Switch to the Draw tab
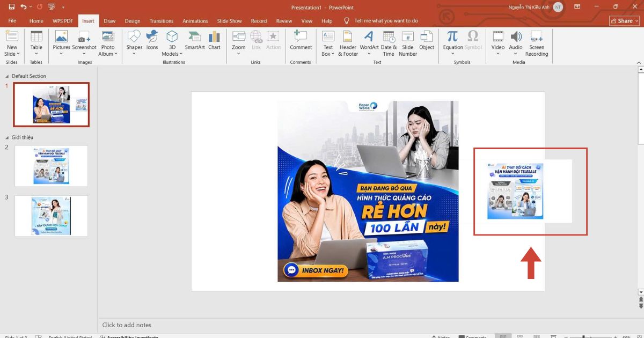The image size is (644, 338). coord(109,21)
